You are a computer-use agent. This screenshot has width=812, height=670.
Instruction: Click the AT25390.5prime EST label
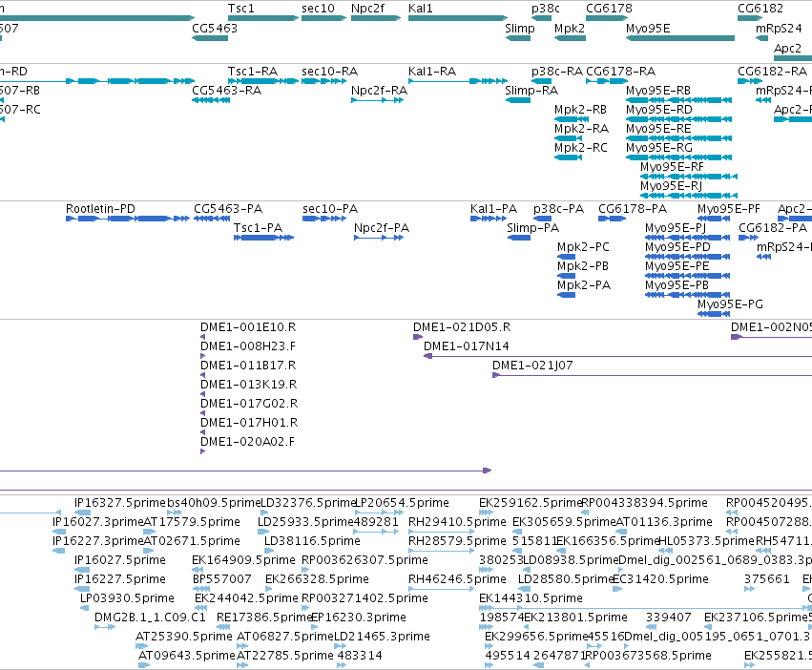tap(184, 637)
